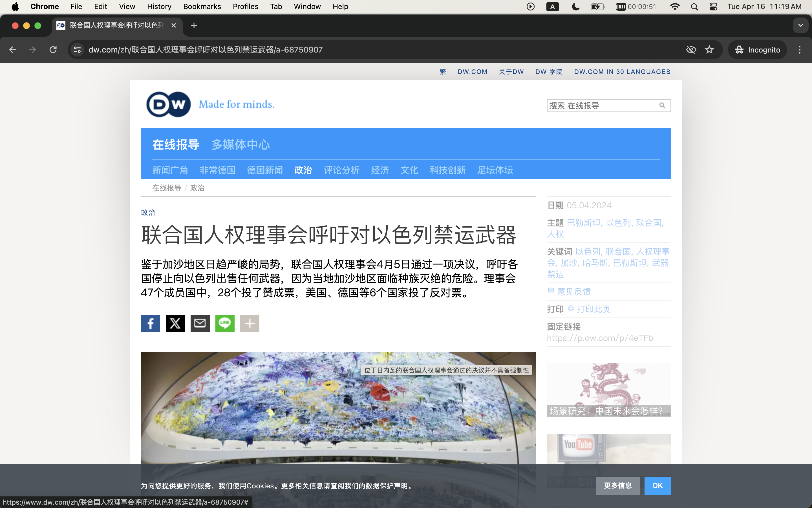The width and height of the screenshot is (812, 508).
Task: Open 场景研究：中国未来会怎样 thumbnail
Action: click(609, 389)
